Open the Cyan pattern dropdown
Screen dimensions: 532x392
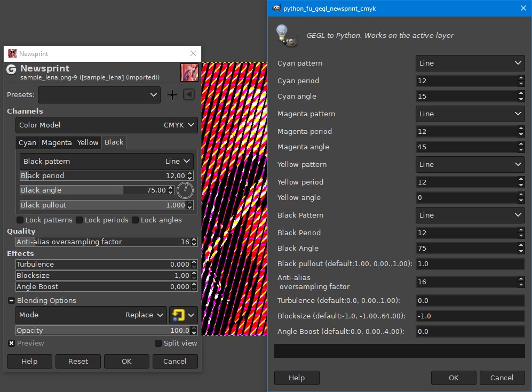coord(470,63)
